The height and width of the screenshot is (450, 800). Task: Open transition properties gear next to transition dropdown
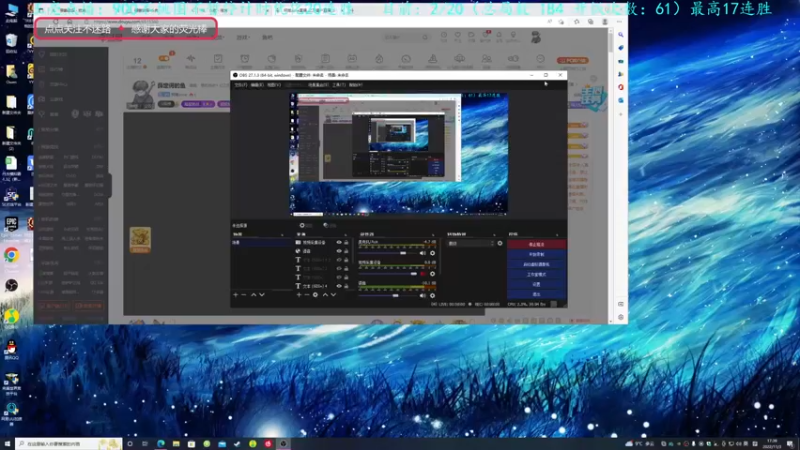(x=500, y=243)
